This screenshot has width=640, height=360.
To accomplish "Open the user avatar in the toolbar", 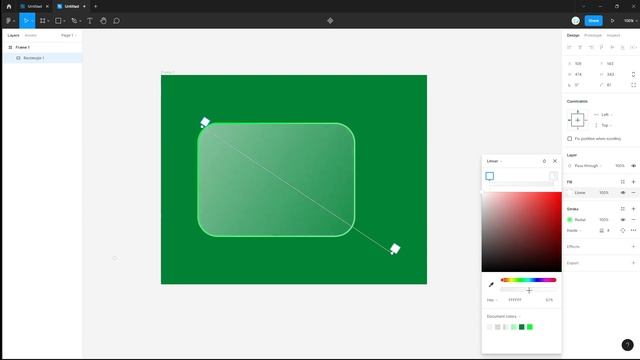I will [x=576, y=20].
